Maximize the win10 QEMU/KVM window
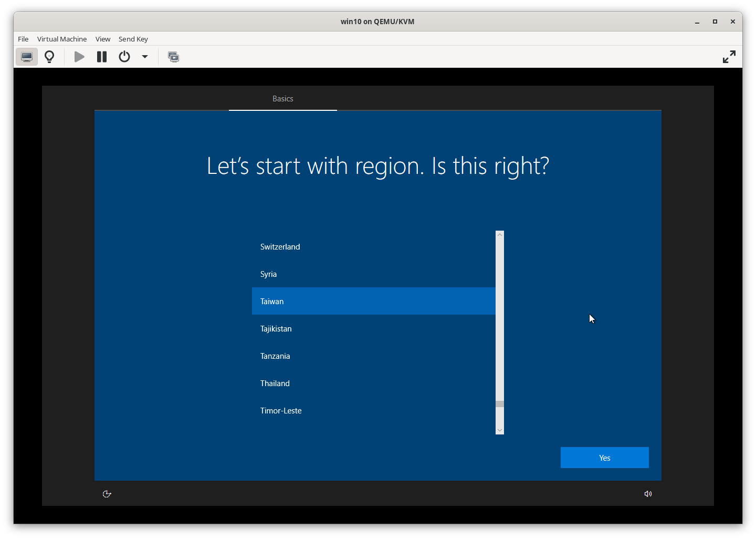Screen dimensions: 756x539 tap(715, 22)
